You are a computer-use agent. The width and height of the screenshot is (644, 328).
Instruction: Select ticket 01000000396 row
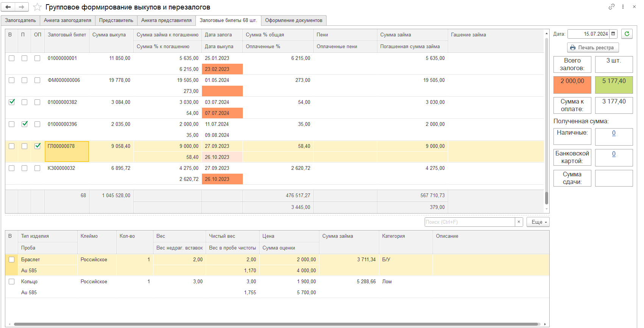[x=275, y=129]
